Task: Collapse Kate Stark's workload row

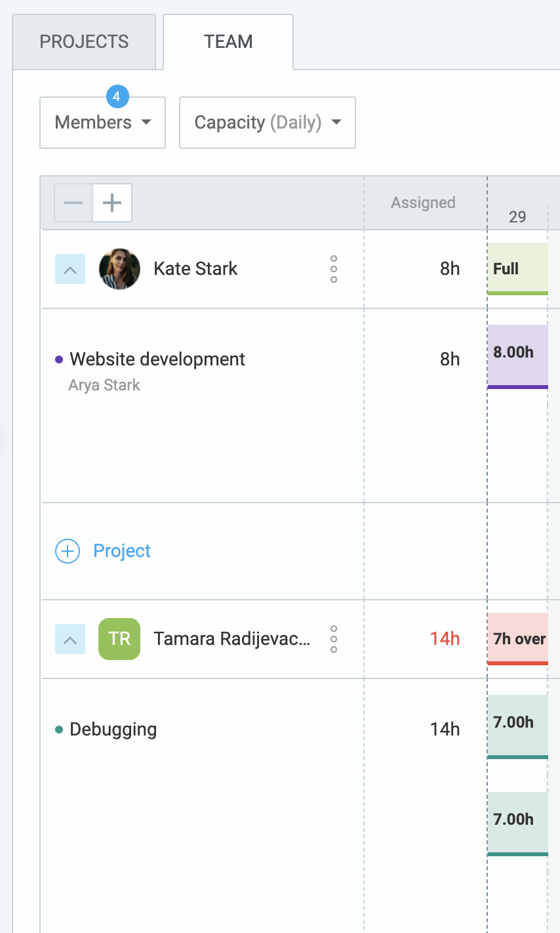Action: (x=70, y=268)
